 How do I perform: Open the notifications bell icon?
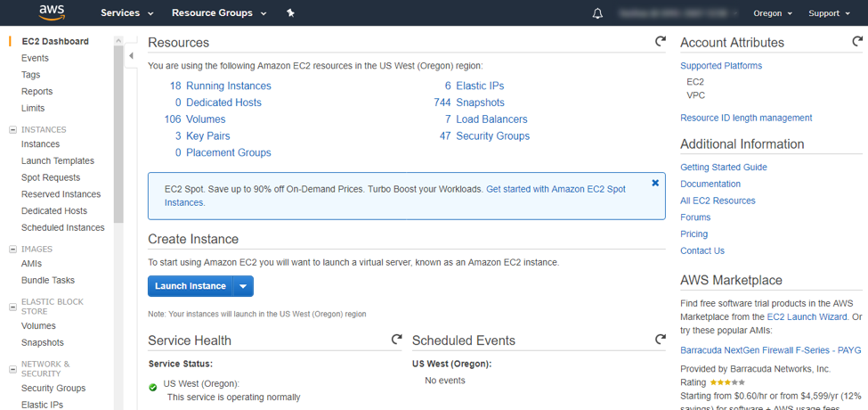click(597, 13)
